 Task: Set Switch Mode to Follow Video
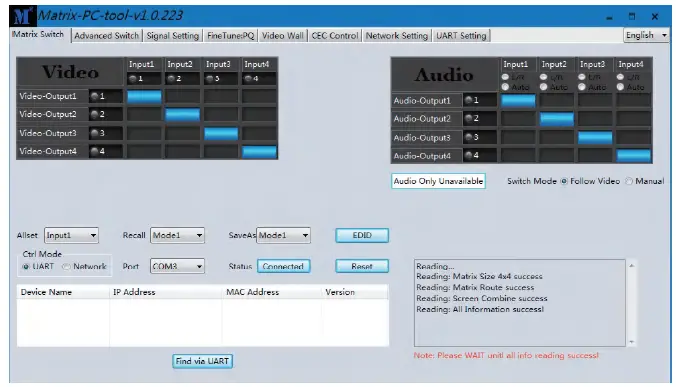coord(563,181)
